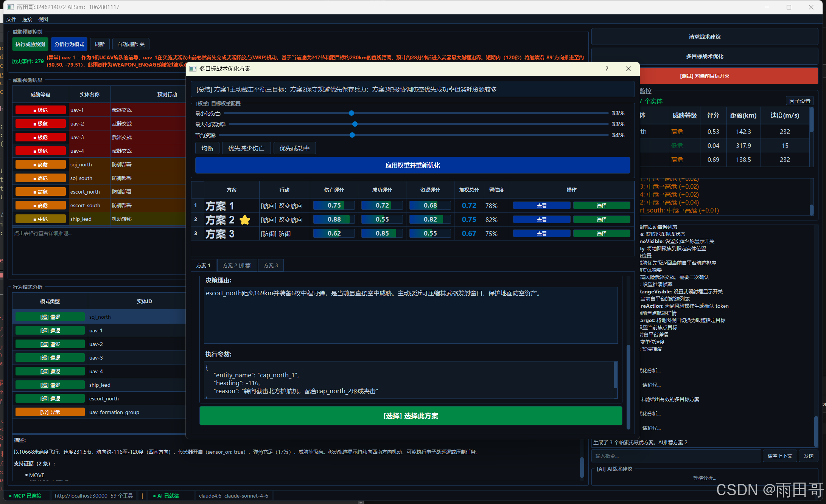Click the dialog's question mark help icon
826x504 pixels.
tap(607, 68)
